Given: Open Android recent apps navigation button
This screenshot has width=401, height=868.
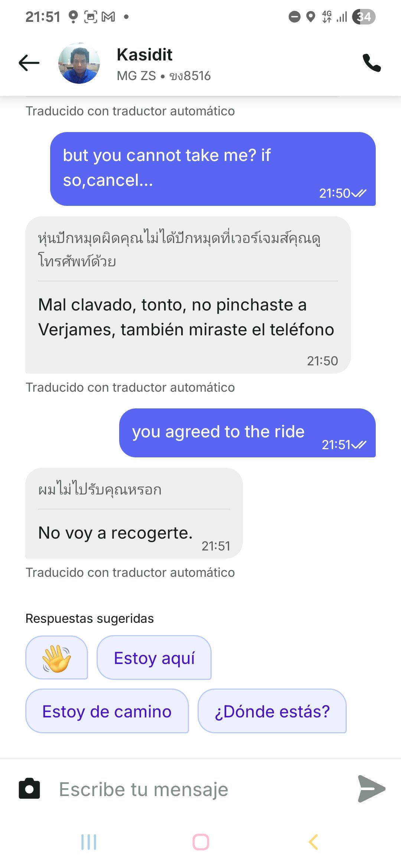Looking at the screenshot, I should pyautogui.click(x=89, y=842).
